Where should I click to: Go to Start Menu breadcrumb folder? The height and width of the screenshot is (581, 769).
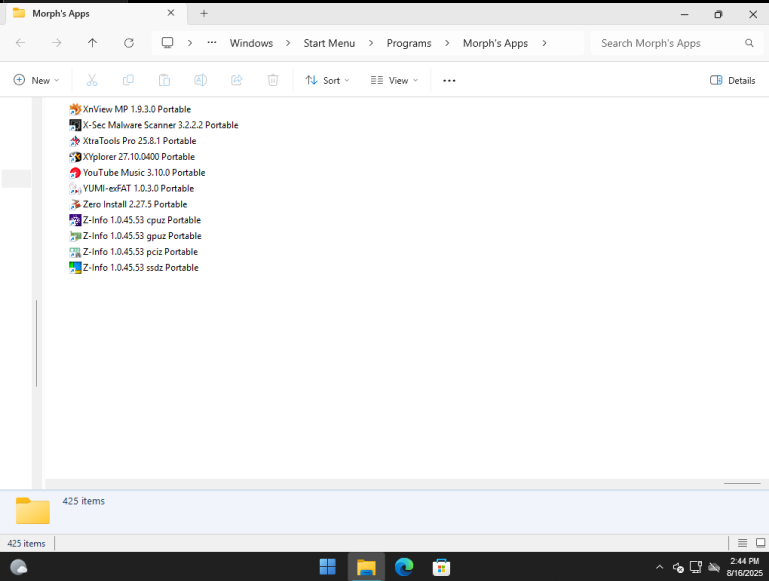329,43
